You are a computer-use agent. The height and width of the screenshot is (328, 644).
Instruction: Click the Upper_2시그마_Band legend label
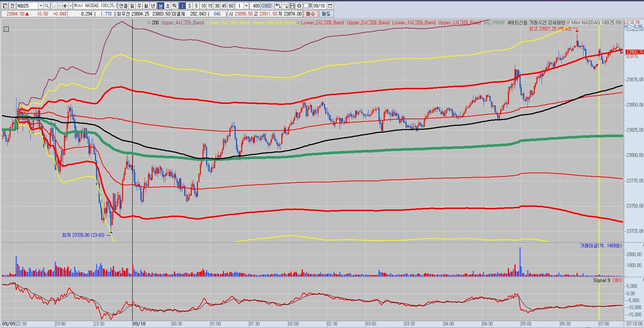tap(368, 23)
